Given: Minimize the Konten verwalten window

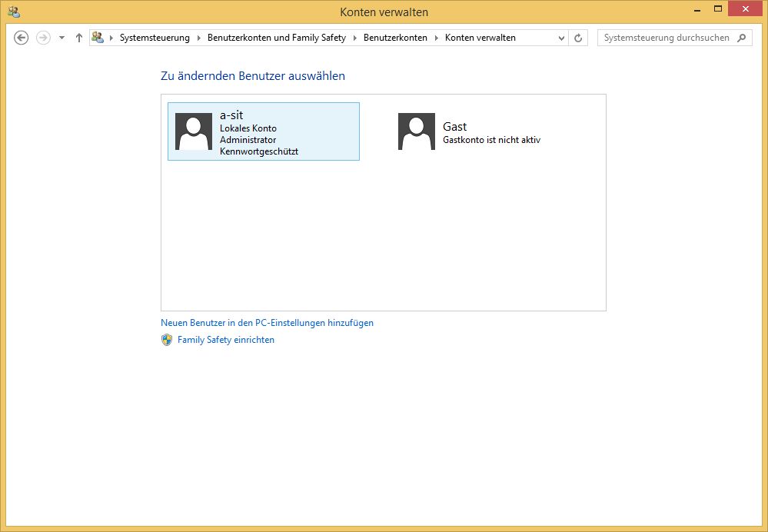Looking at the screenshot, I should pyautogui.click(x=697, y=9).
